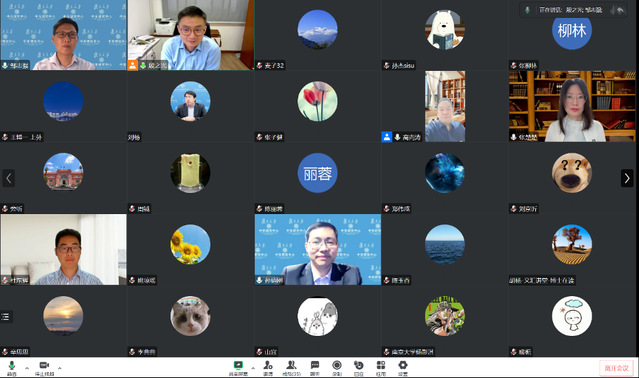Start recording with the record icon
Image resolution: width=639 pixels, height=378 pixels.
click(337, 367)
